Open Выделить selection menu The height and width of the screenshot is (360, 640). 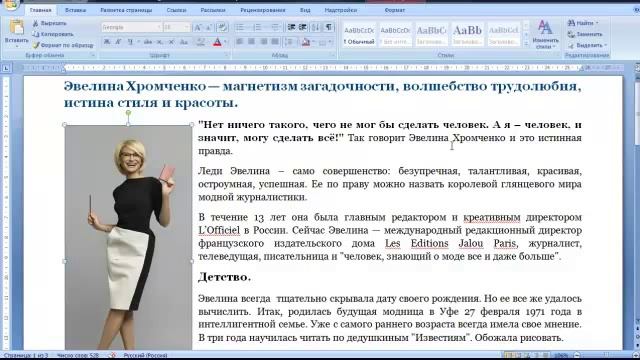pos(587,45)
